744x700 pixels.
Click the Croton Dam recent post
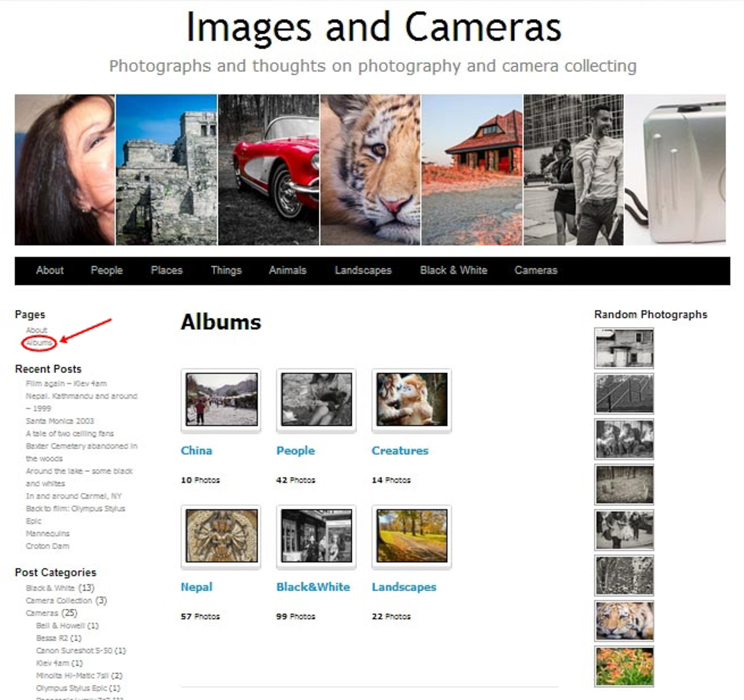[x=47, y=546]
